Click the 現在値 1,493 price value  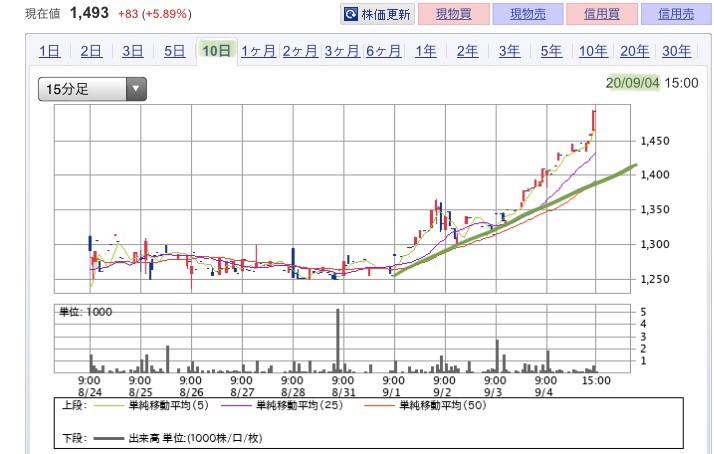tap(89, 13)
